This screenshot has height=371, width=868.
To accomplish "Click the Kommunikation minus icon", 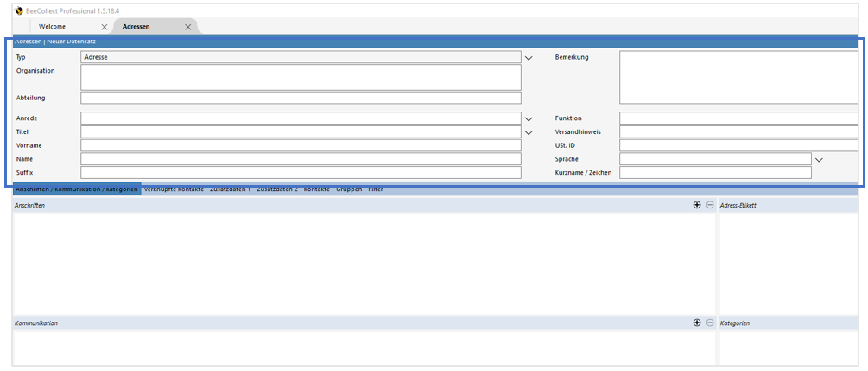I will click(x=710, y=323).
